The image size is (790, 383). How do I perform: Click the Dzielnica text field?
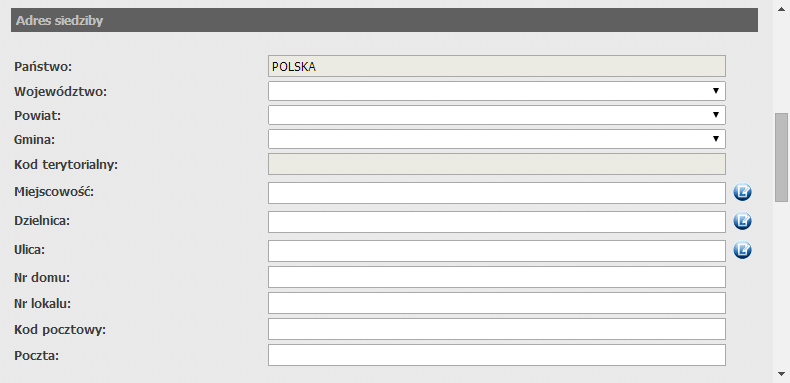click(x=497, y=222)
